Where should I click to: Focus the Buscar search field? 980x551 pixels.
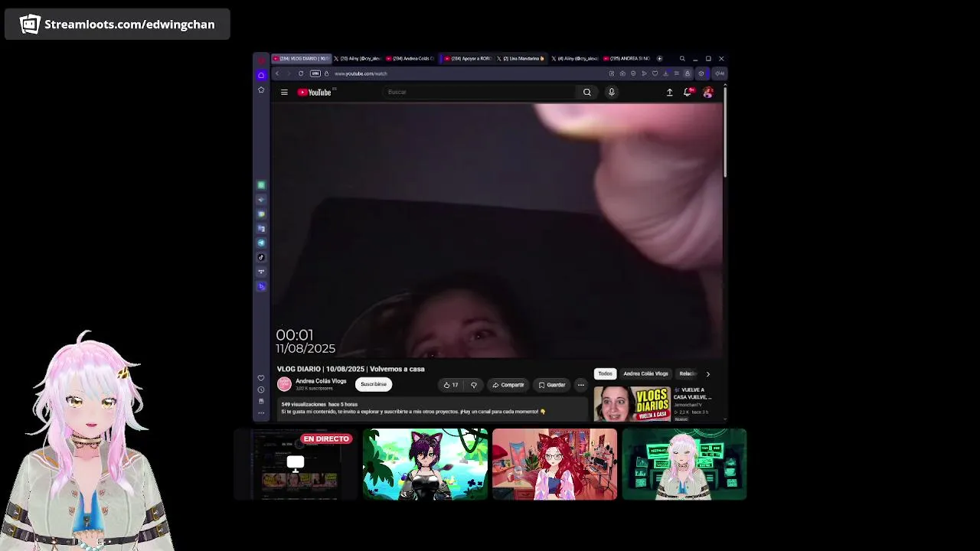(x=479, y=93)
